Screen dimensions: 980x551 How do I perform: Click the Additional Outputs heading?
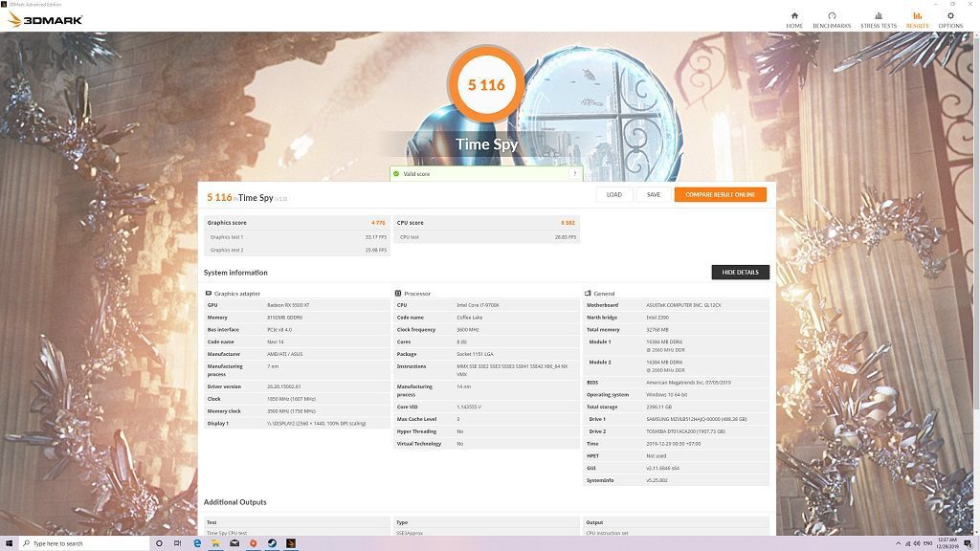pos(235,502)
